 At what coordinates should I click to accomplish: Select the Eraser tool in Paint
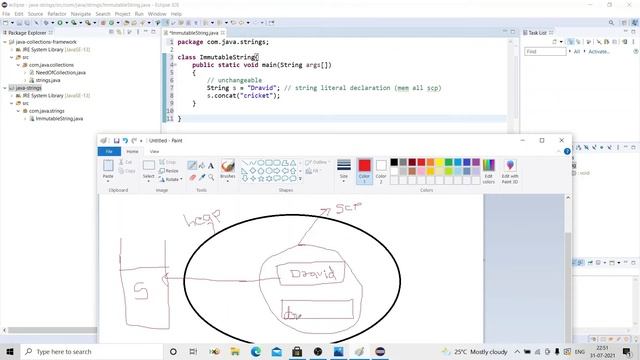click(192, 178)
